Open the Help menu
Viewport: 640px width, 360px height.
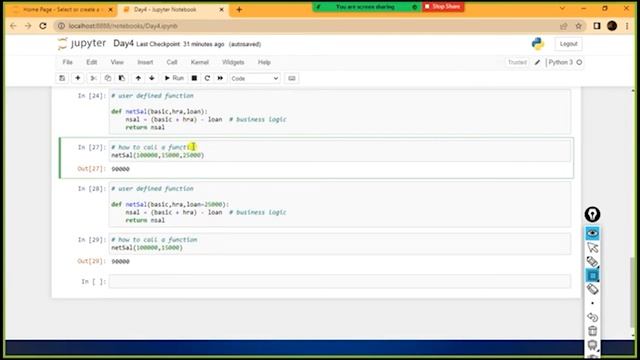point(264,62)
